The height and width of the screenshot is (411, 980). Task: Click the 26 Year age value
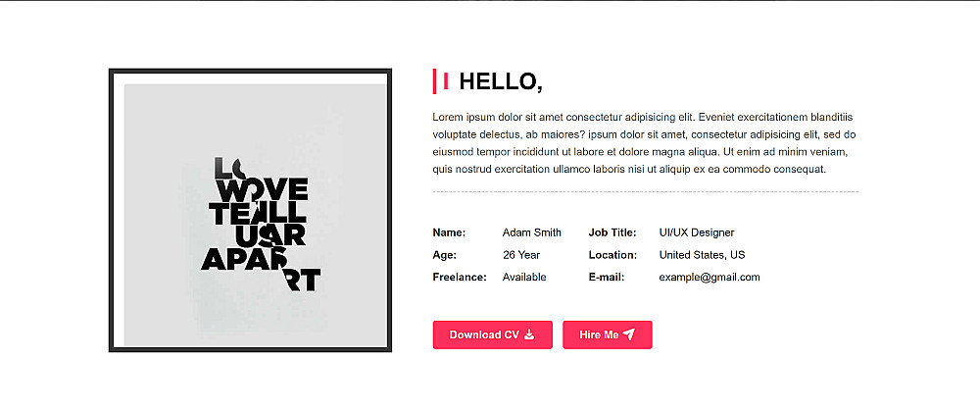click(521, 255)
